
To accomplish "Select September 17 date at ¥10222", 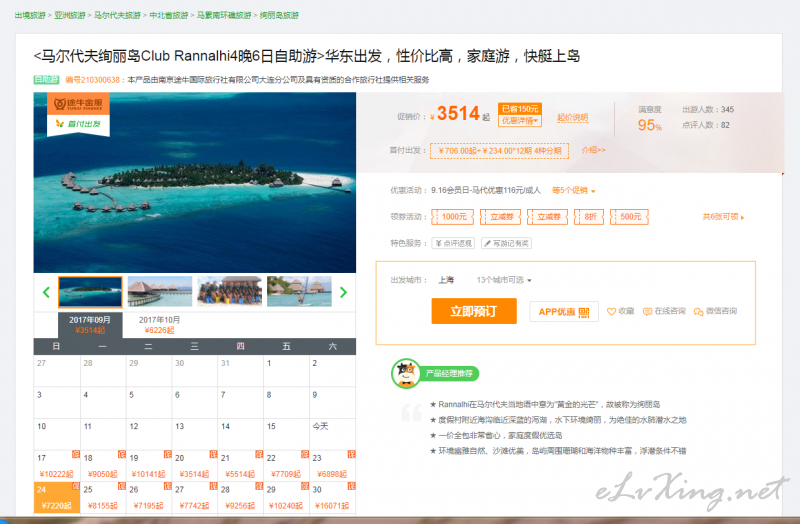I will coord(57,465).
